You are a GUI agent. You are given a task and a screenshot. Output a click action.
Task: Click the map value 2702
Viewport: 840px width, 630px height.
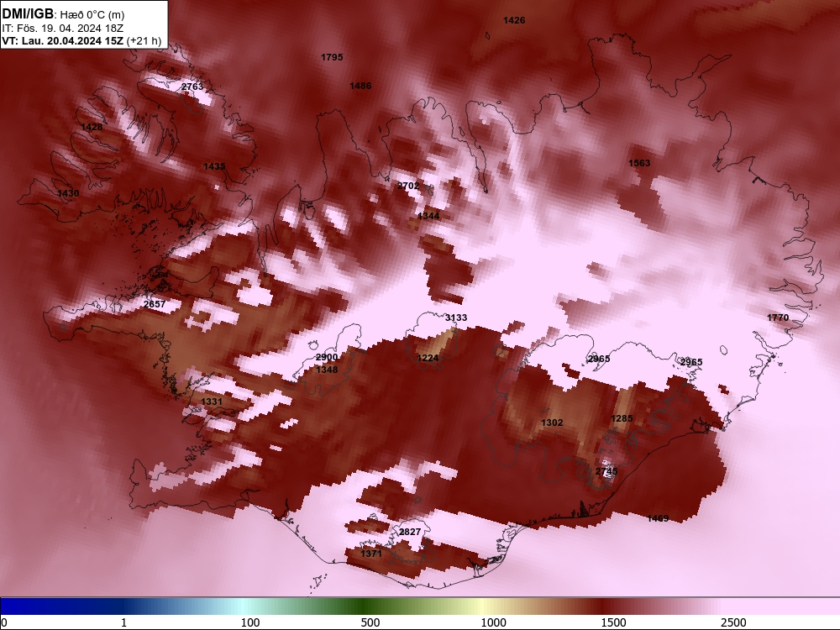408,186
